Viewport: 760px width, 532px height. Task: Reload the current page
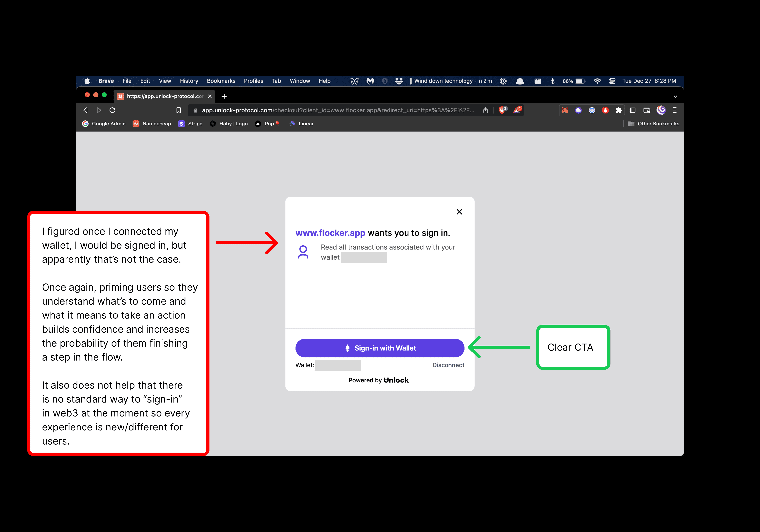tap(113, 110)
